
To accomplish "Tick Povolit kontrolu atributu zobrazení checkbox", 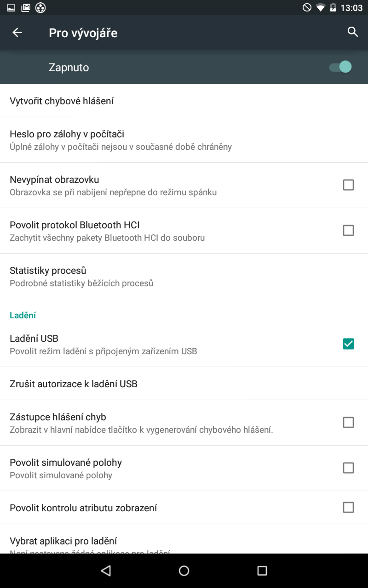I will point(348,507).
